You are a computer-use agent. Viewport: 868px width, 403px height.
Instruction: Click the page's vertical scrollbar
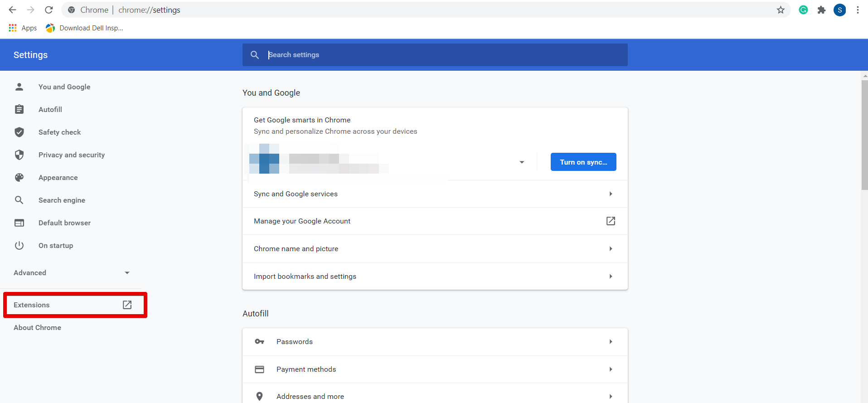click(x=864, y=136)
